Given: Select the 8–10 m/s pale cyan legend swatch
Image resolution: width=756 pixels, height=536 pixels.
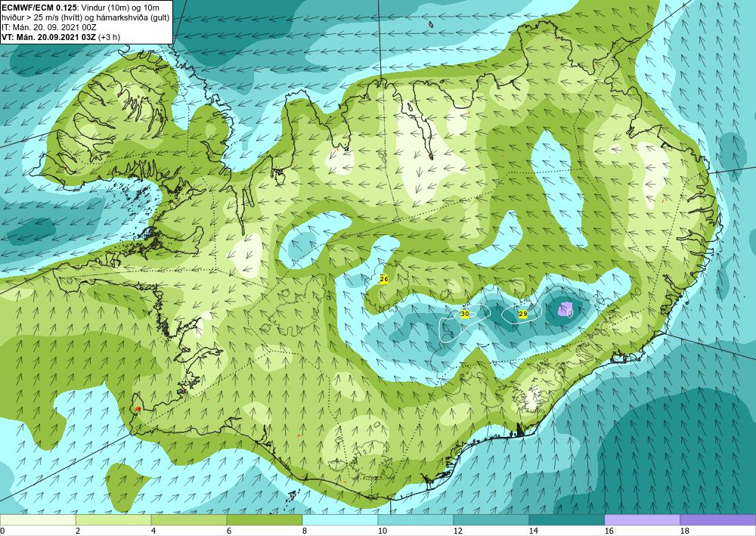Looking at the screenshot, I should (x=340, y=519).
